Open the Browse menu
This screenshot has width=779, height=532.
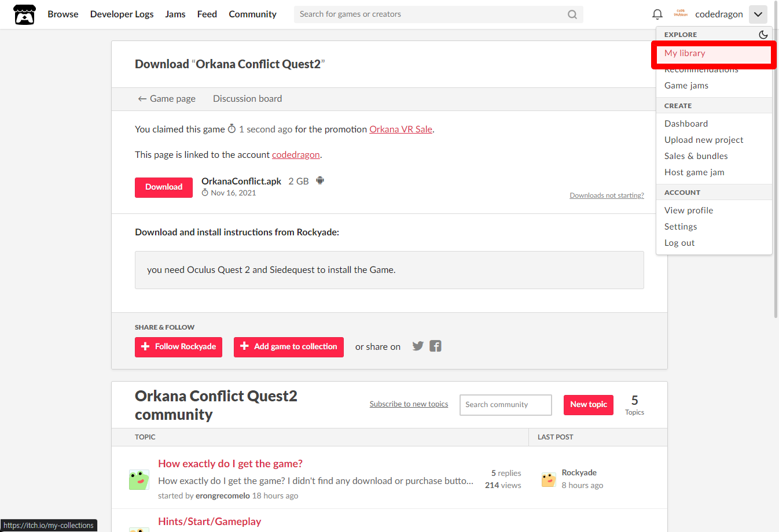[63, 14]
